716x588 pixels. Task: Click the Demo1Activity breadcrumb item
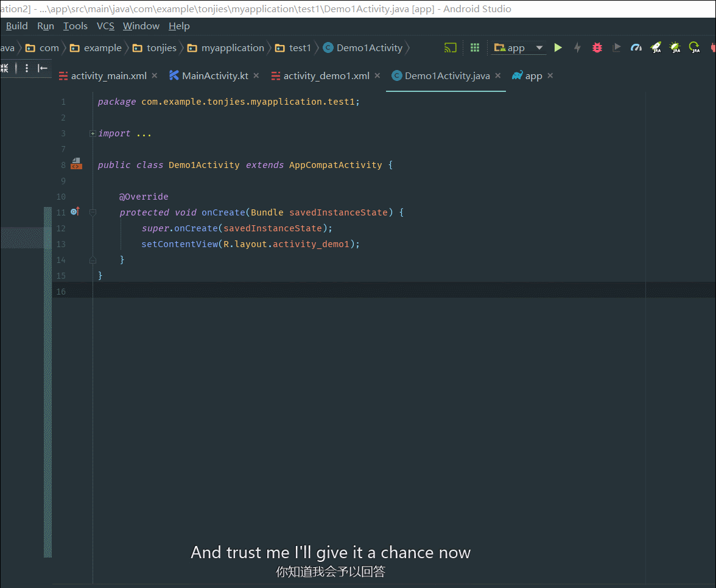coord(363,47)
